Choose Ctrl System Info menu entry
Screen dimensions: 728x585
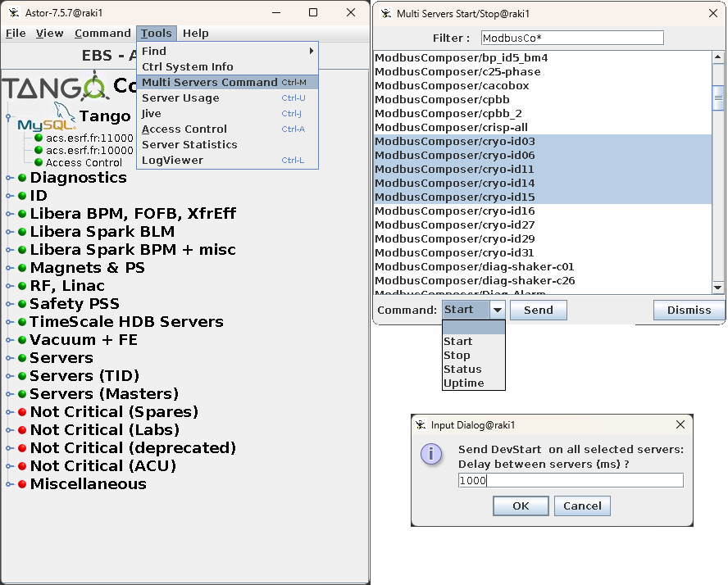228,67
